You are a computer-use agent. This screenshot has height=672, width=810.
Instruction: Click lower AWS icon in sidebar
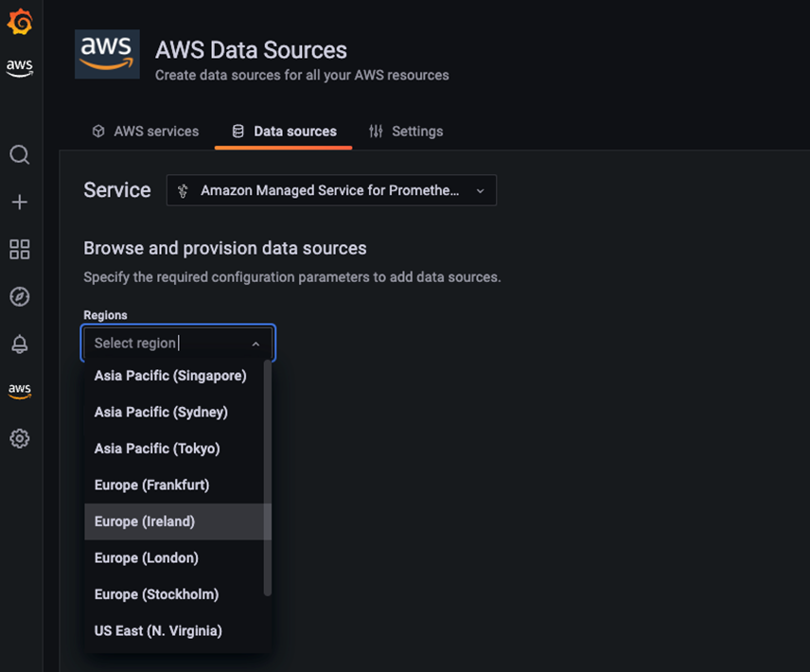[x=20, y=391]
